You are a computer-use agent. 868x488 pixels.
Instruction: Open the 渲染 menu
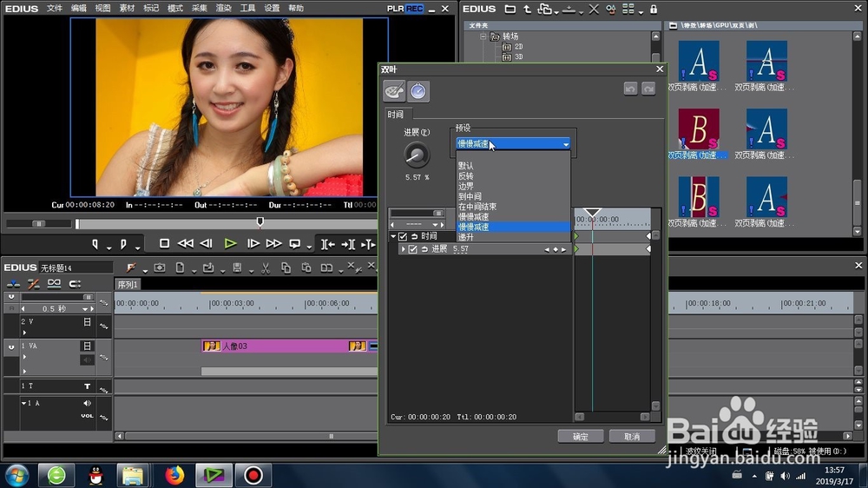pyautogui.click(x=223, y=9)
